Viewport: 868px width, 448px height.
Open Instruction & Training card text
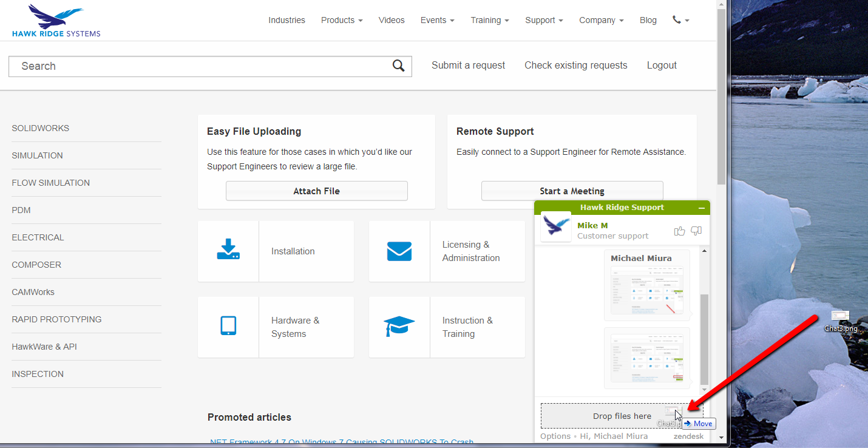click(x=467, y=327)
